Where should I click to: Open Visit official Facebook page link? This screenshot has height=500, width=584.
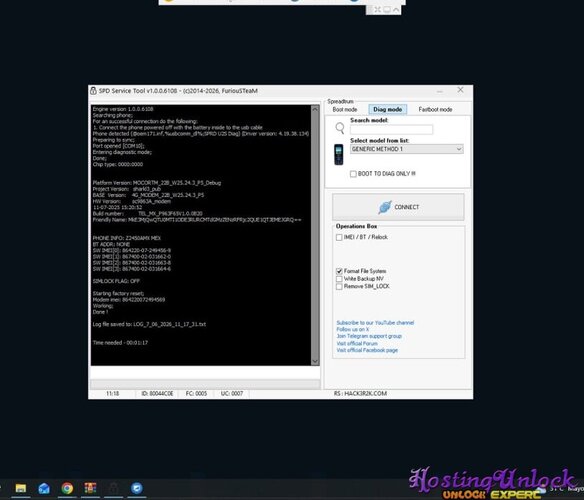point(367,350)
